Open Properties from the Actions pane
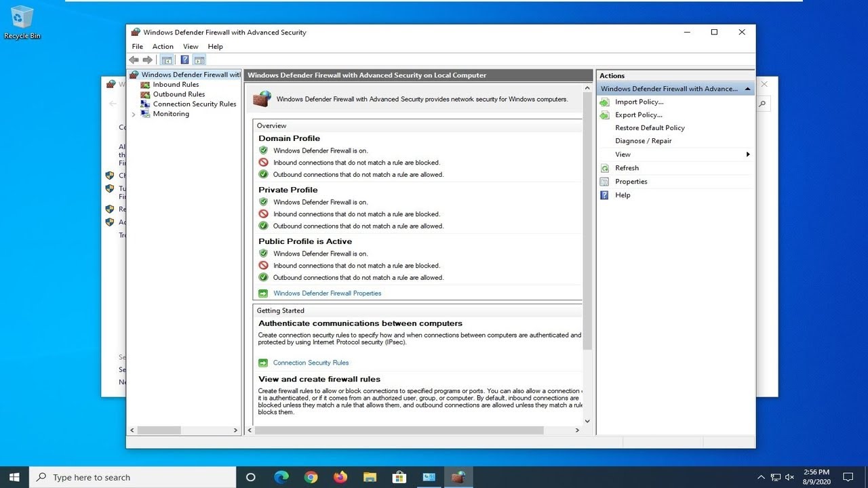This screenshot has width=868, height=488. tap(631, 182)
